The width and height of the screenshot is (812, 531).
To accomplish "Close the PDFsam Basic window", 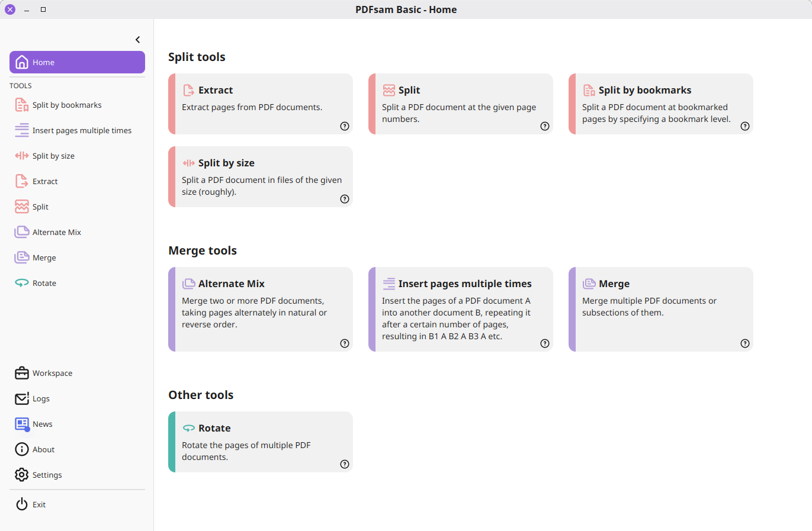I will [x=10, y=9].
